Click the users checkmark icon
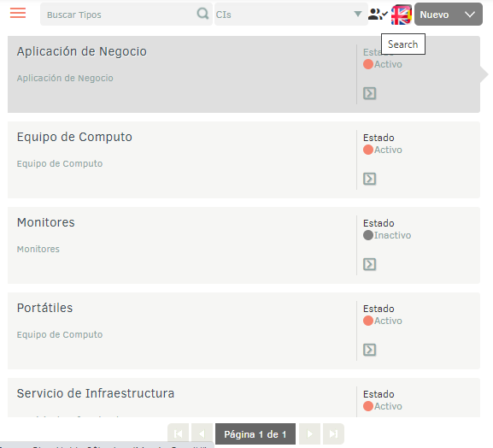The width and height of the screenshot is (493, 448). point(378,15)
